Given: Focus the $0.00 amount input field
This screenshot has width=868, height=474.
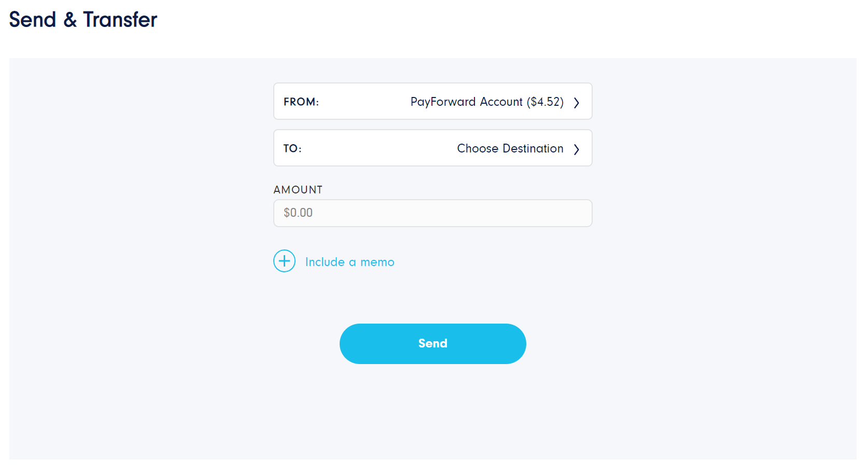Looking at the screenshot, I should point(432,213).
